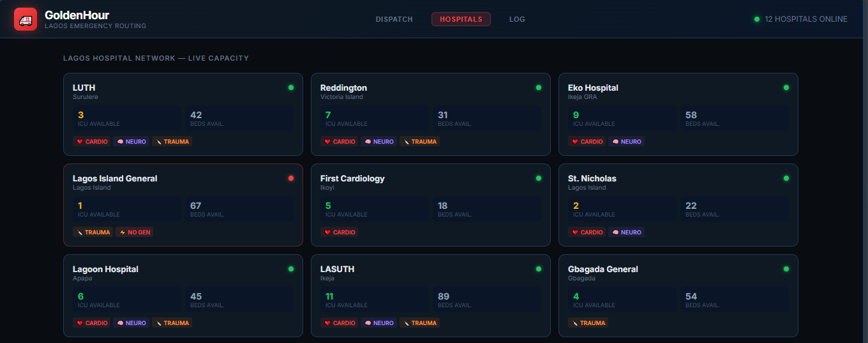
Task: Click Gbagada General's TRAUMA tag
Action: tap(588, 323)
